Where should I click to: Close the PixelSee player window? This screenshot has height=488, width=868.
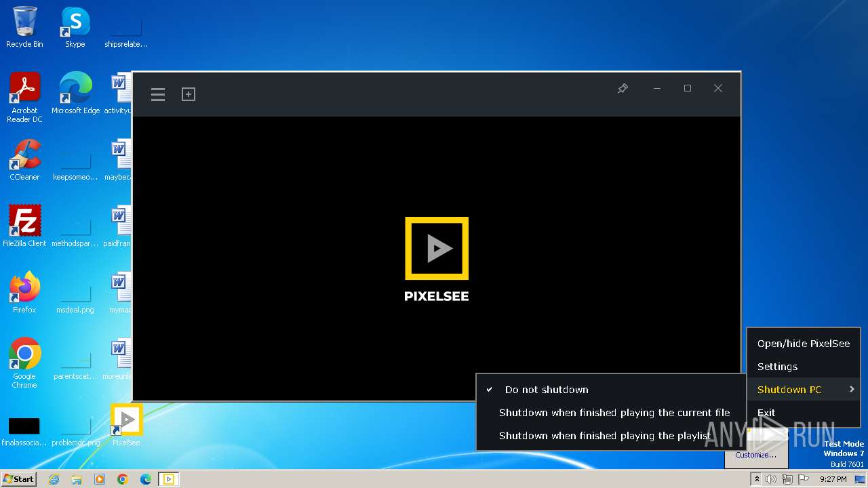(718, 88)
